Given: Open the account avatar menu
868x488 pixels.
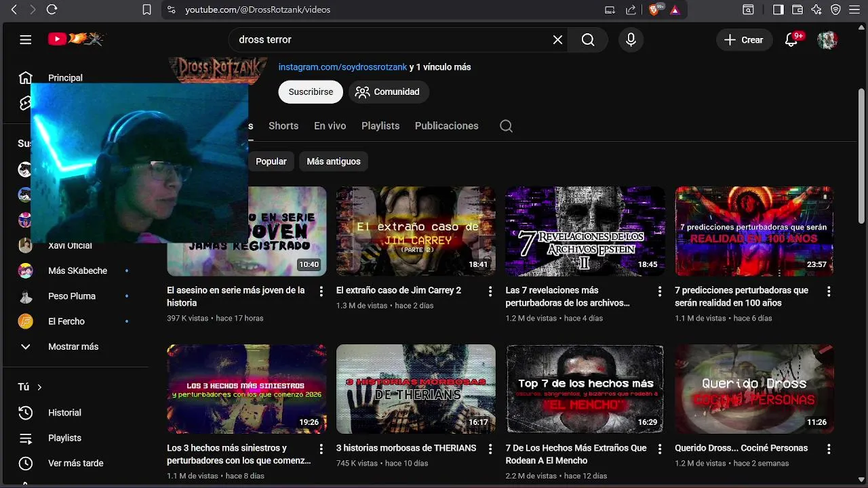Looking at the screenshot, I should (x=827, y=40).
